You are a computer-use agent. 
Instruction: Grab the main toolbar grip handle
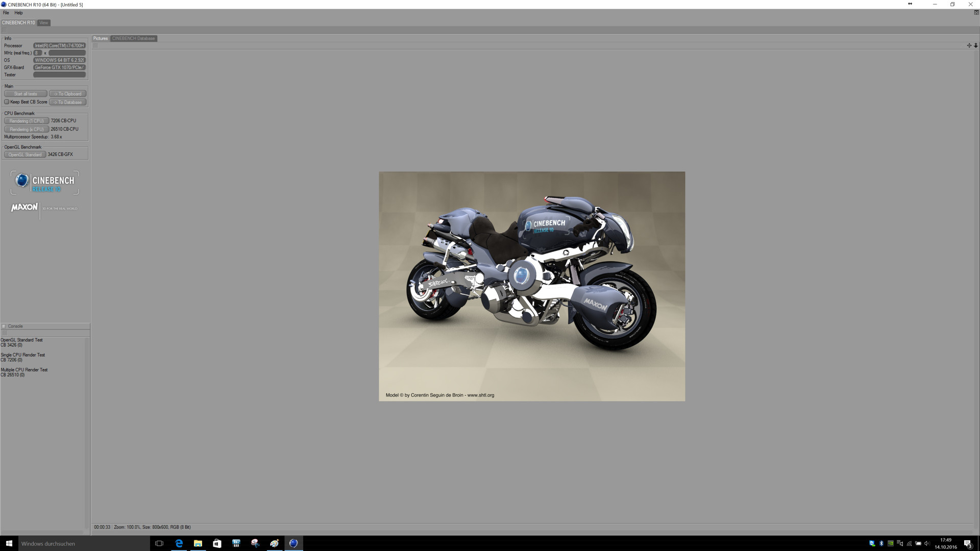4,30
